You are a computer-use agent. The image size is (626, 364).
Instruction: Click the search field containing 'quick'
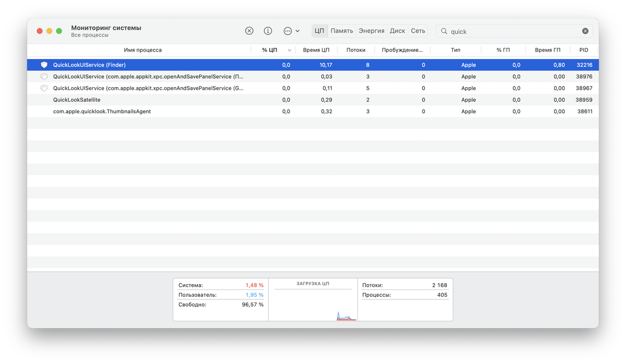click(514, 31)
